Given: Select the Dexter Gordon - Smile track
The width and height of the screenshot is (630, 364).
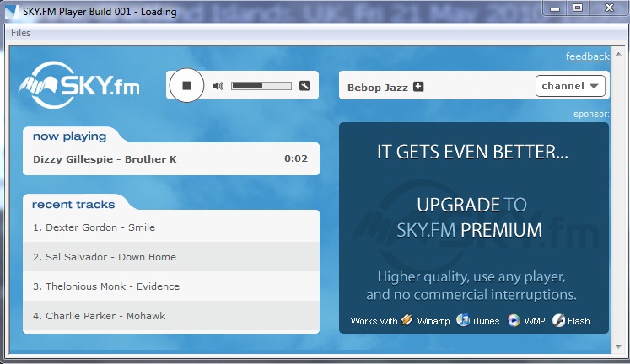Looking at the screenshot, I should (x=171, y=227).
